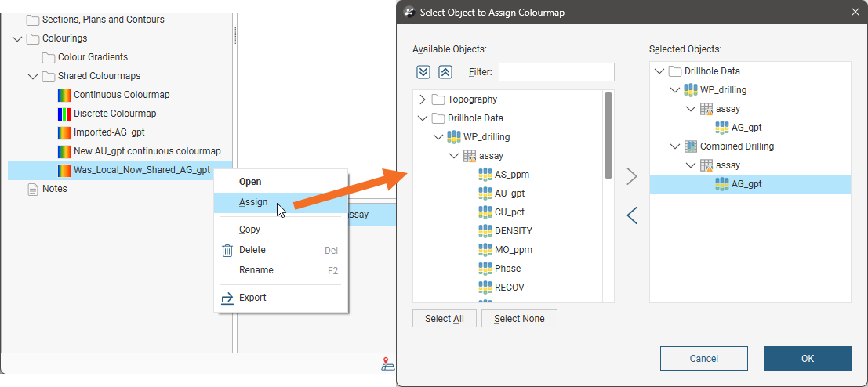The image size is (868, 387).
Task: Collapse the Colourings folder
Action: [x=17, y=38]
